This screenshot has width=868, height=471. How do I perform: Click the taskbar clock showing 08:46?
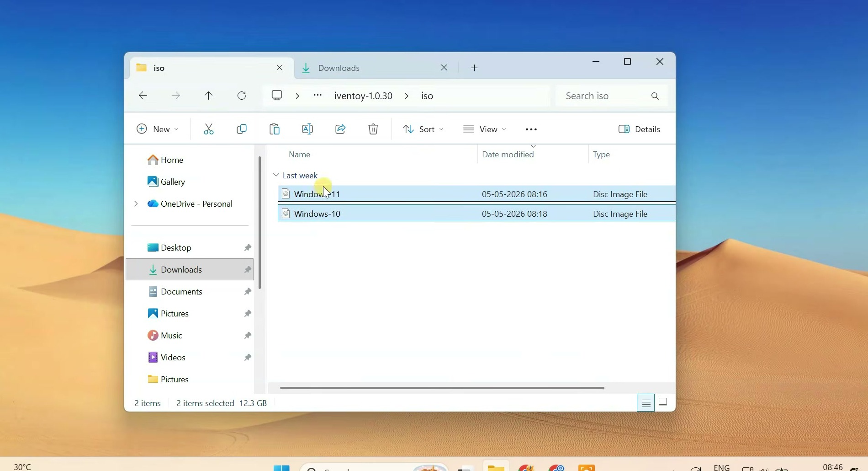pos(832,467)
